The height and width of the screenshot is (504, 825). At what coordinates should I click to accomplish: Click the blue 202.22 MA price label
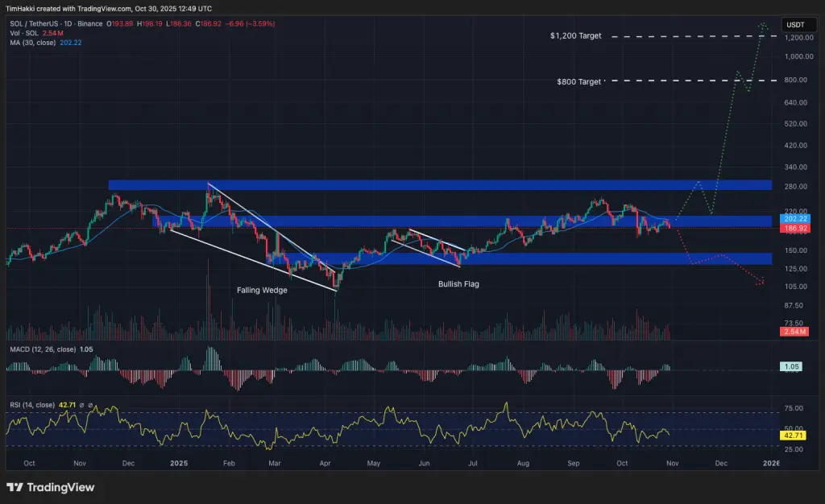[794, 219]
